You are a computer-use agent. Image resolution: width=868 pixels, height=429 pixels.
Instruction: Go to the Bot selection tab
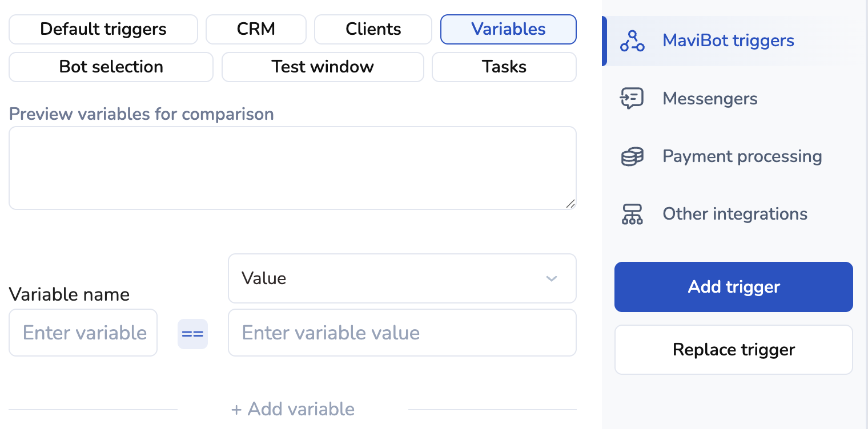click(x=111, y=67)
